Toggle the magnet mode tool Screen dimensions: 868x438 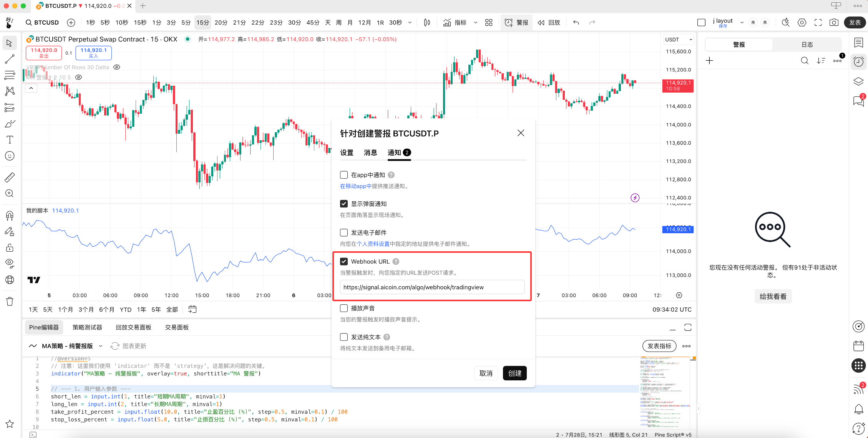(x=10, y=215)
